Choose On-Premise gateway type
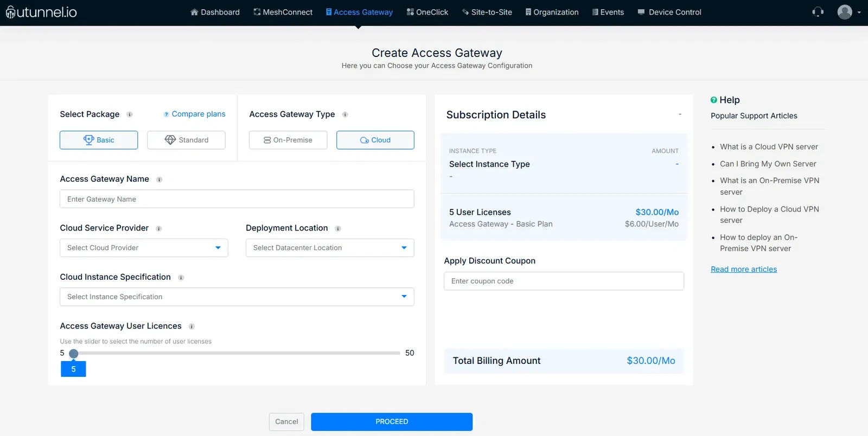Viewport: 868px width, 436px height. tap(288, 140)
